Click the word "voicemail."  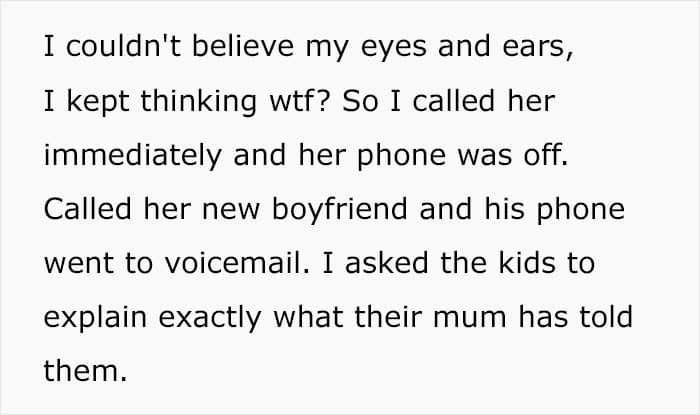pyautogui.click(x=237, y=262)
